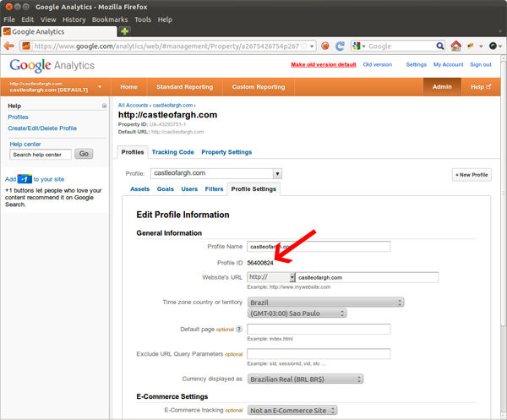507x420 pixels.
Task: Open the Goals sub-tab
Action: 166,188
